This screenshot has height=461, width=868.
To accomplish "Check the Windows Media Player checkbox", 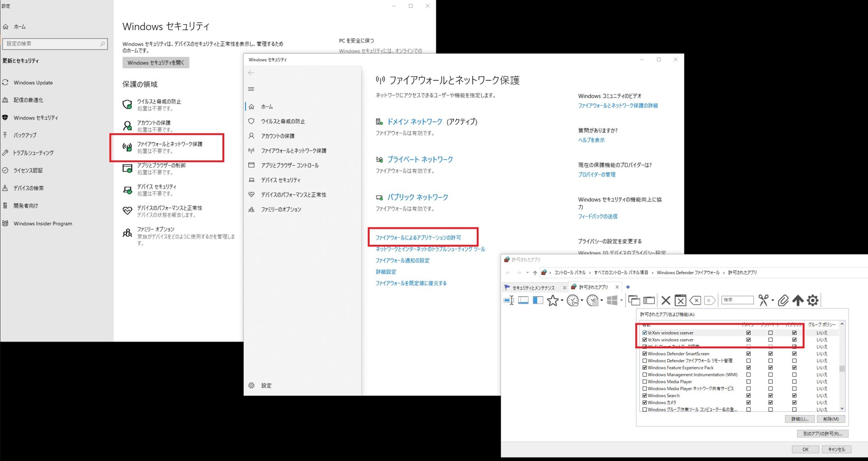I will coord(645,381).
